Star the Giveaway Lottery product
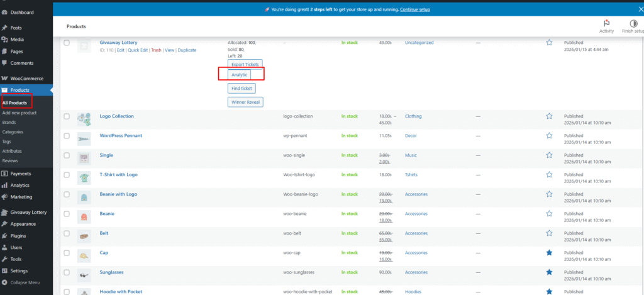 (549, 43)
